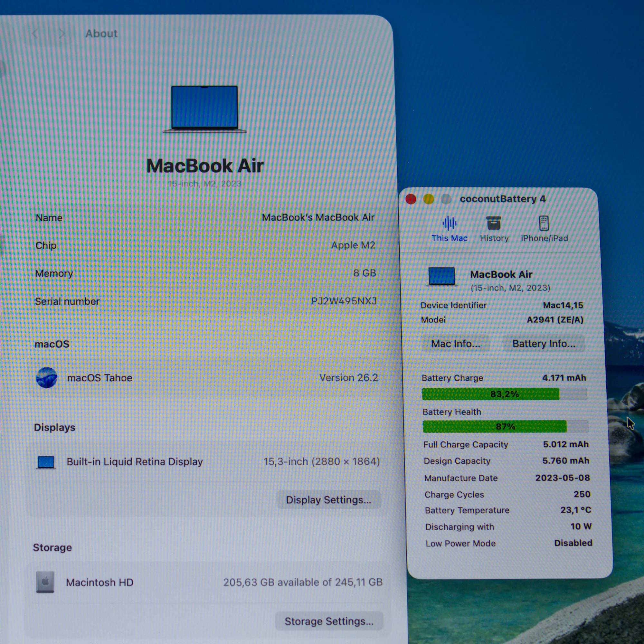
Task: Open Display Settings
Action: [x=328, y=500]
